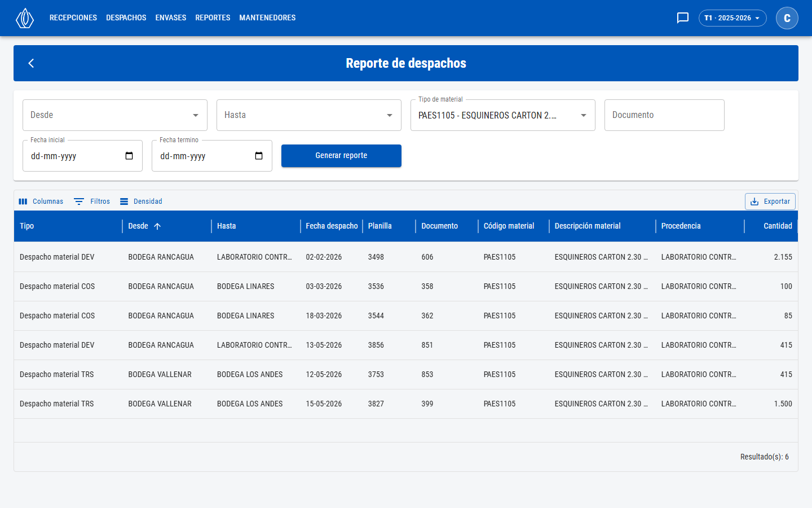Screen dimensions: 812x508
Task: Change table Densidad setting
Action: [141, 202]
